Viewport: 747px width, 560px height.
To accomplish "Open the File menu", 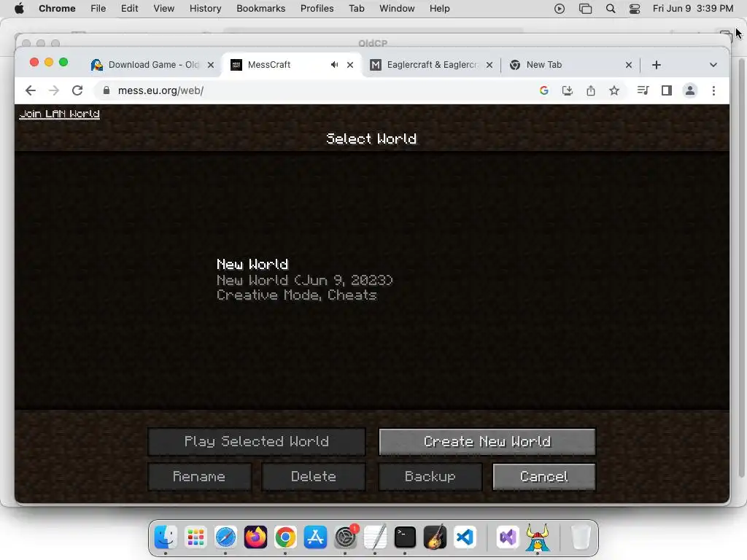I will tap(98, 9).
